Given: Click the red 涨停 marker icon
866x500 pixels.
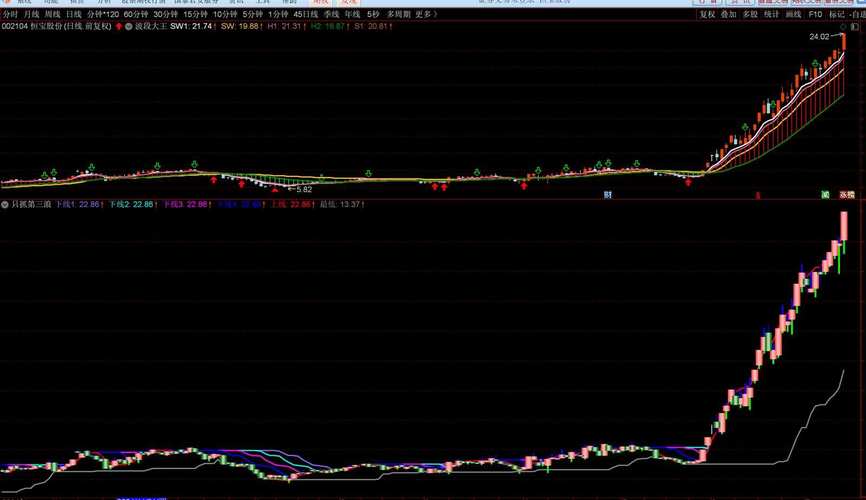Looking at the screenshot, I should (846, 195).
